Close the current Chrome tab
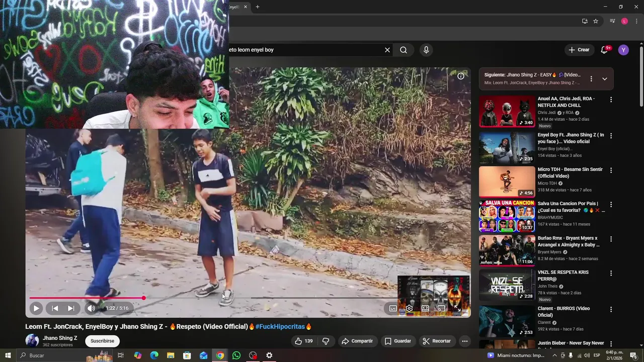 [x=246, y=7]
